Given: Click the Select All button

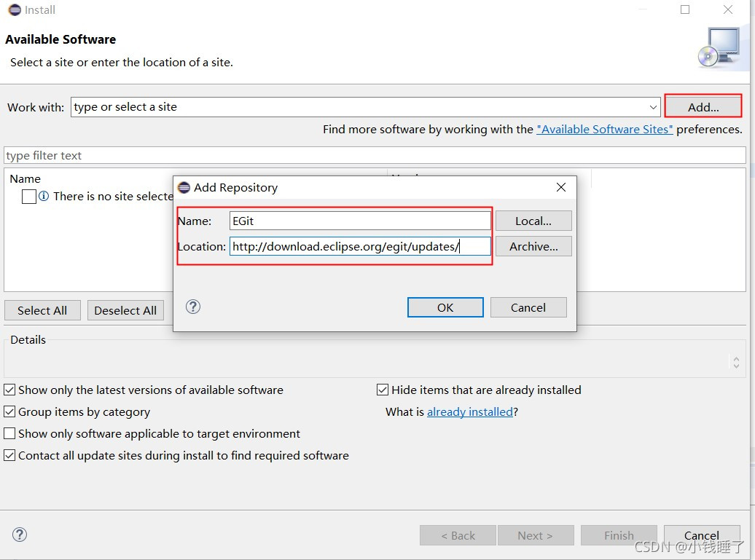Looking at the screenshot, I should point(42,310).
